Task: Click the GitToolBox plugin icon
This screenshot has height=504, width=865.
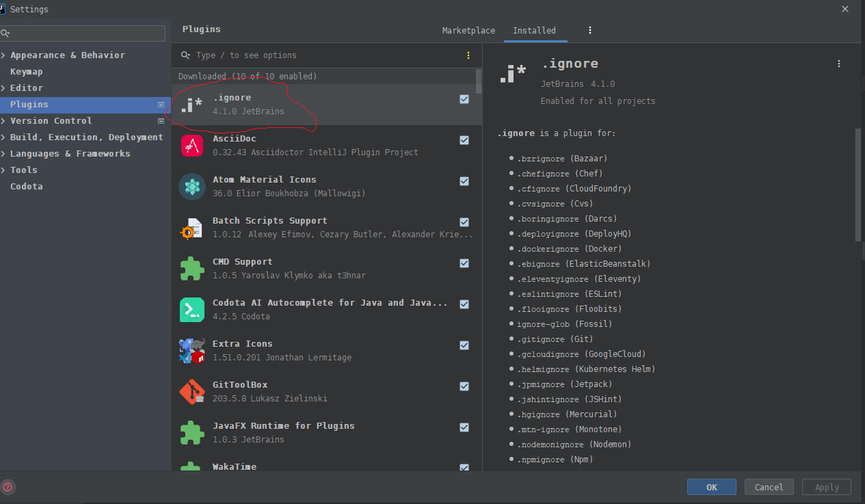Action: click(192, 392)
